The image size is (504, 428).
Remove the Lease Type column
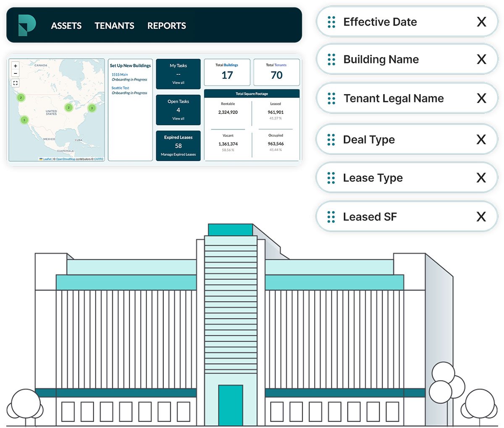coord(481,178)
